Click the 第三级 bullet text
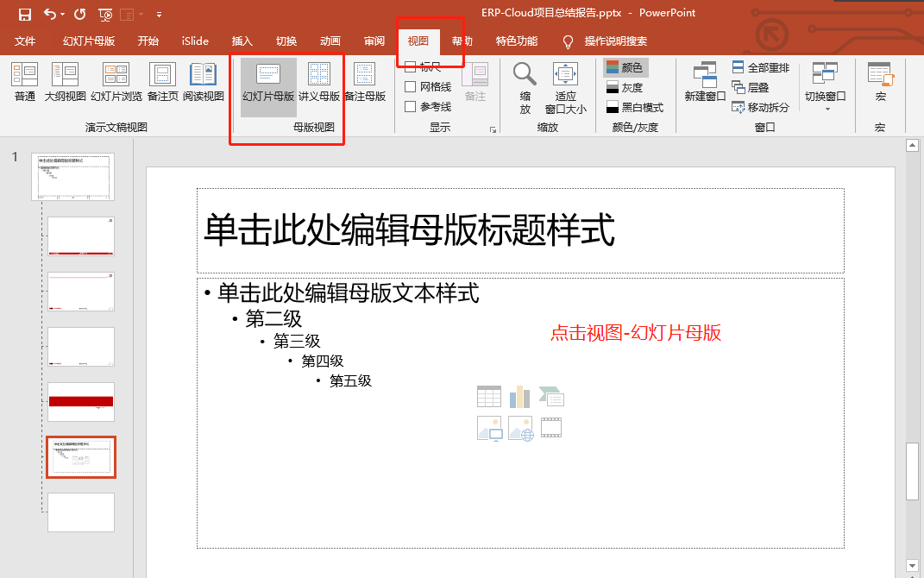The width and height of the screenshot is (924, 578). 297,341
